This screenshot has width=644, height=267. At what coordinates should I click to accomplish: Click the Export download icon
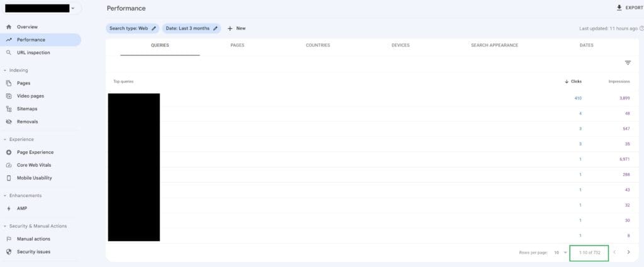pos(619,8)
